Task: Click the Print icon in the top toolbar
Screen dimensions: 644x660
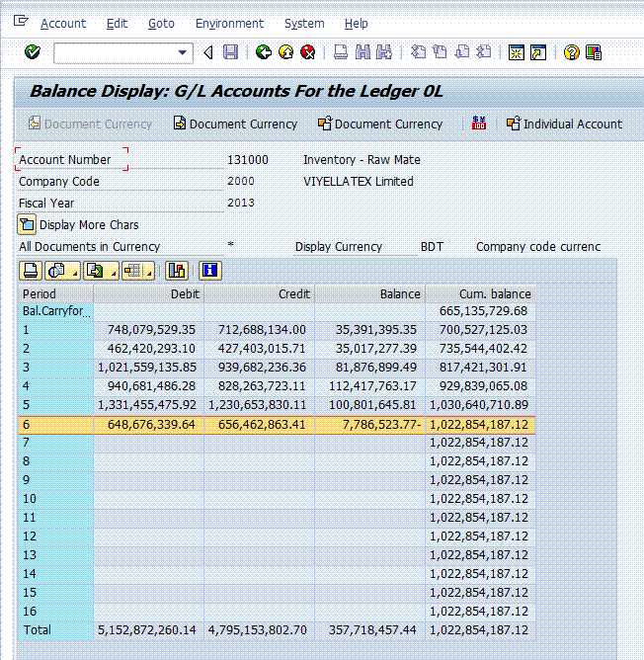Action: [x=341, y=52]
